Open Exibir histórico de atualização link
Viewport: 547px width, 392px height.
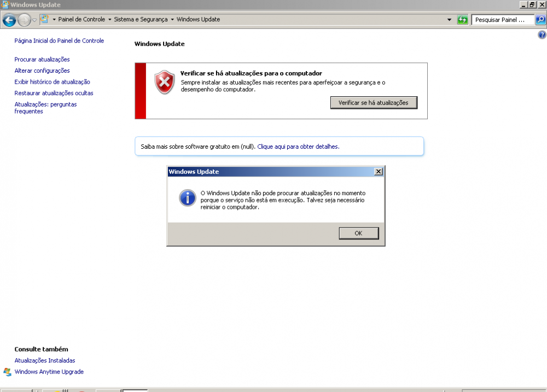click(52, 82)
